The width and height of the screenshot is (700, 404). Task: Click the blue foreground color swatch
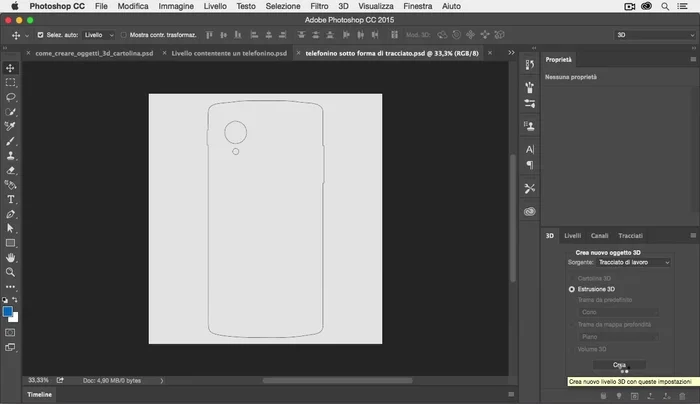[x=8, y=311]
